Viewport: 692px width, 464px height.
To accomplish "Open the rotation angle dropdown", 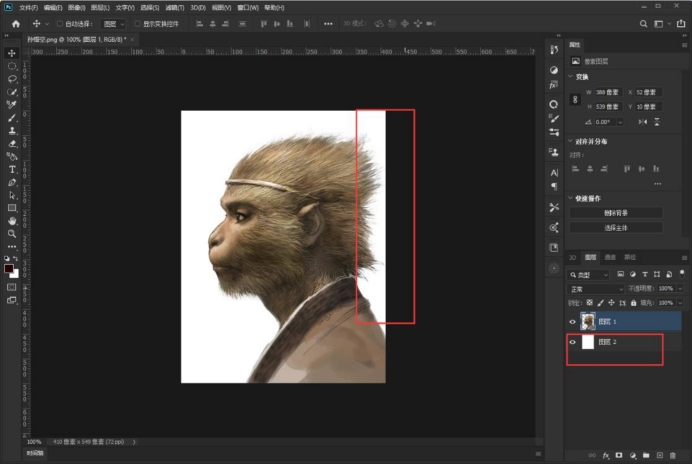I will (x=620, y=122).
